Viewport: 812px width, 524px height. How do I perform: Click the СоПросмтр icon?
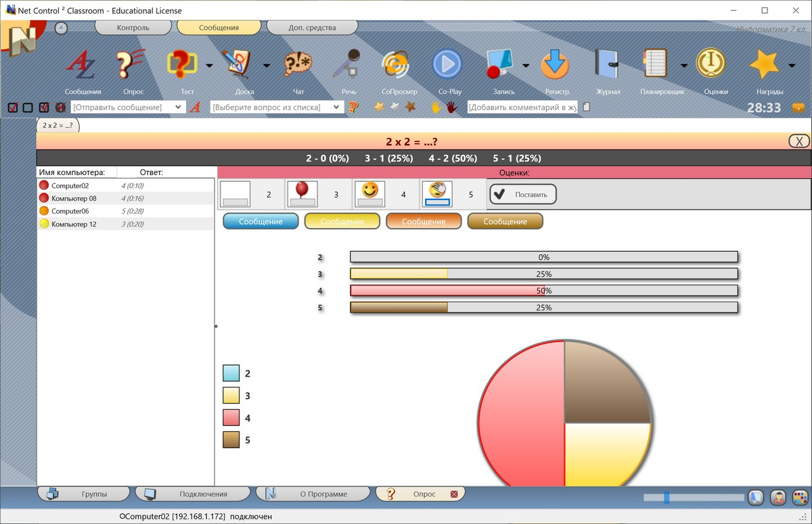(398, 66)
